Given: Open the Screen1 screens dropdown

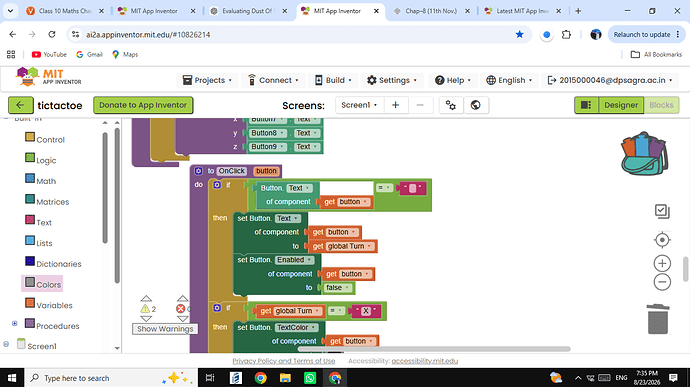Looking at the screenshot, I should tap(360, 105).
